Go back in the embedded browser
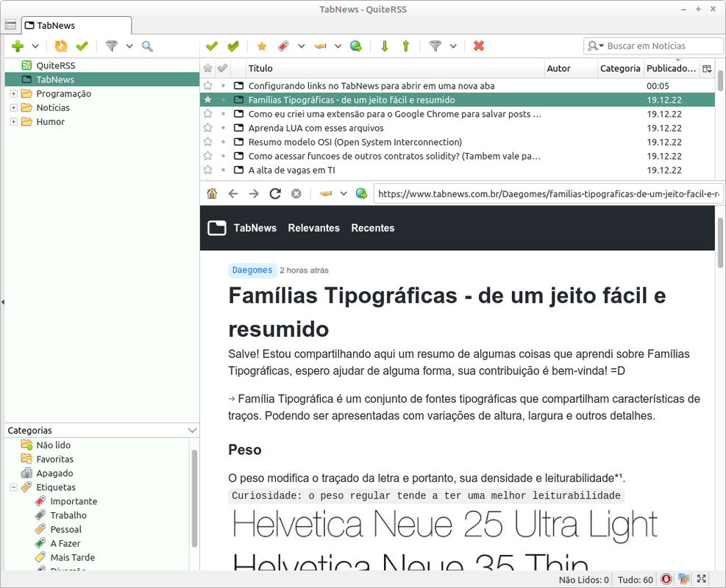The image size is (726, 588). click(233, 194)
